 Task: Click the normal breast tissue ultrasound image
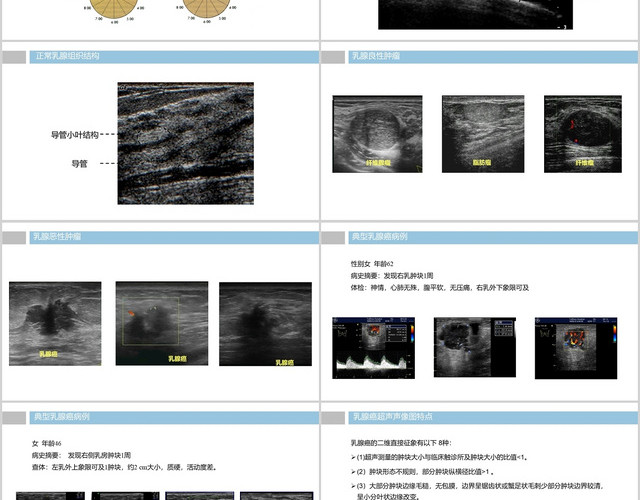click(x=186, y=143)
